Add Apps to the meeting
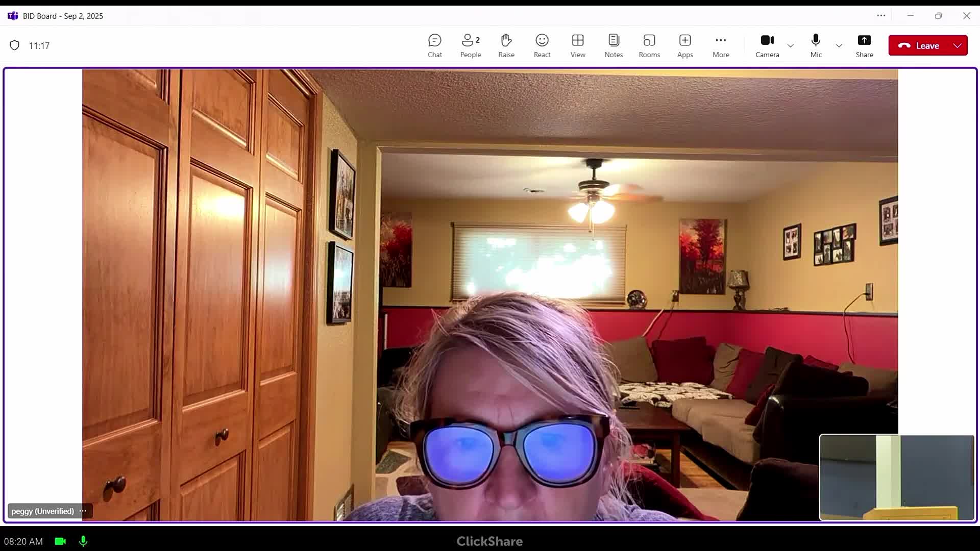This screenshot has width=980, height=551. [x=684, y=45]
